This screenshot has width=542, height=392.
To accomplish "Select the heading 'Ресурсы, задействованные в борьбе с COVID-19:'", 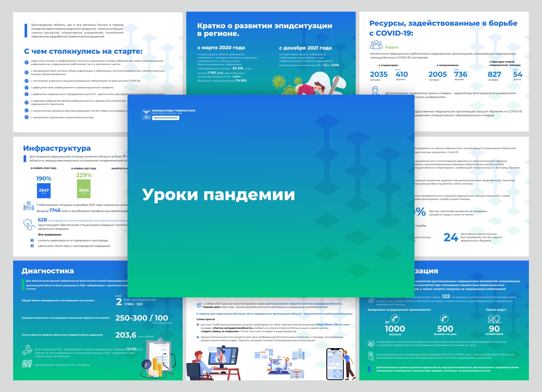I will point(444,28).
